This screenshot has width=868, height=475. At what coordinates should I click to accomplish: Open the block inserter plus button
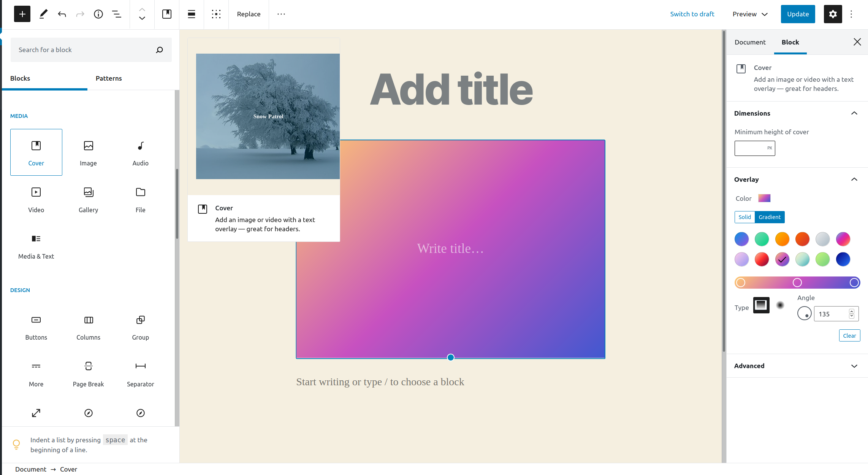coord(22,14)
